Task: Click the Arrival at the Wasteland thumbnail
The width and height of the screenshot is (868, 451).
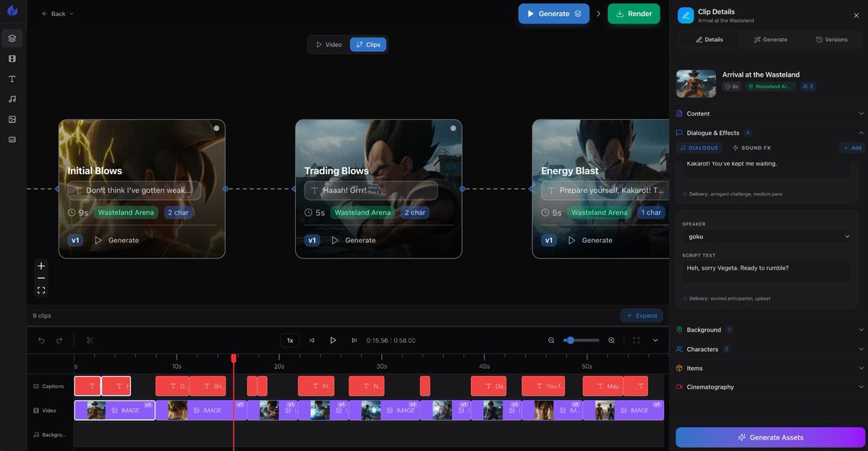Action: pyautogui.click(x=696, y=84)
